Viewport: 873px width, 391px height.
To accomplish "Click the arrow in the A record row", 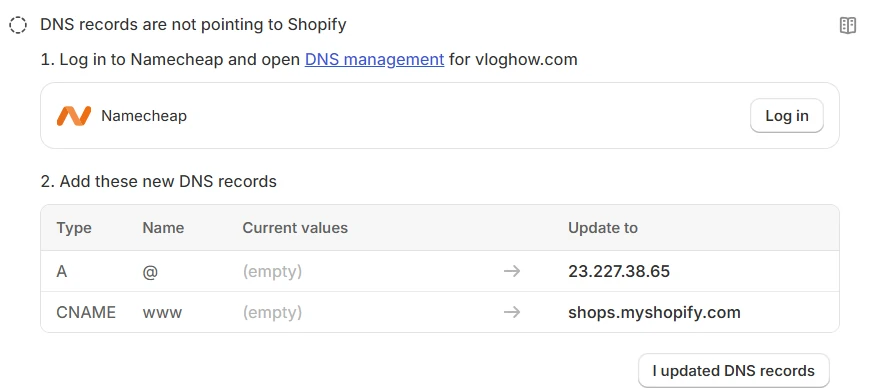I will [512, 271].
